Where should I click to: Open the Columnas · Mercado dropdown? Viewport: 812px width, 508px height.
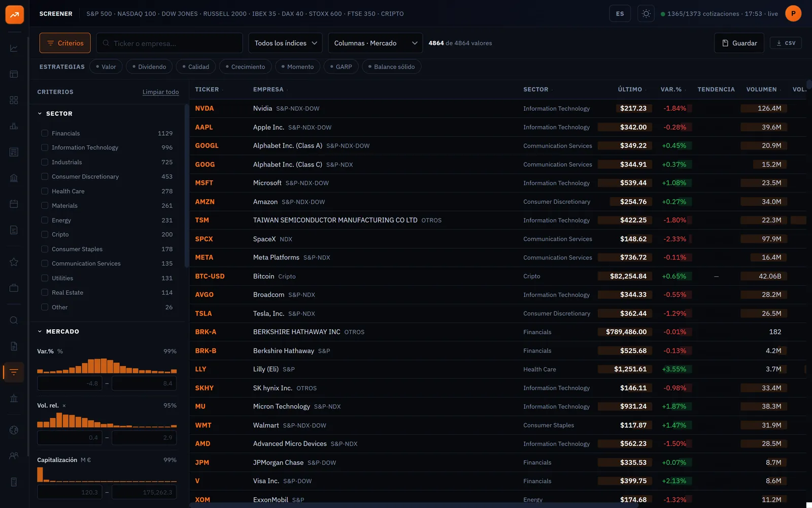click(376, 43)
